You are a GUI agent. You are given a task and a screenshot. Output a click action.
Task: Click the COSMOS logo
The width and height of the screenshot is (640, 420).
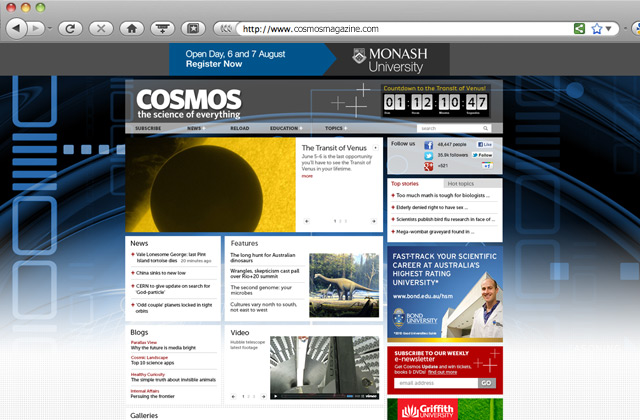[189, 104]
